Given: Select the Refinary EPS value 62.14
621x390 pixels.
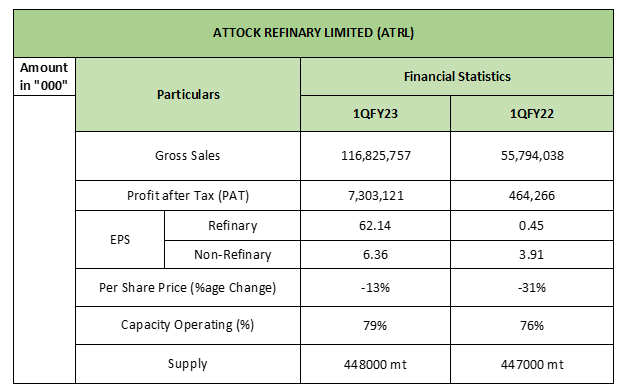Looking at the screenshot, I should click(x=375, y=226).
